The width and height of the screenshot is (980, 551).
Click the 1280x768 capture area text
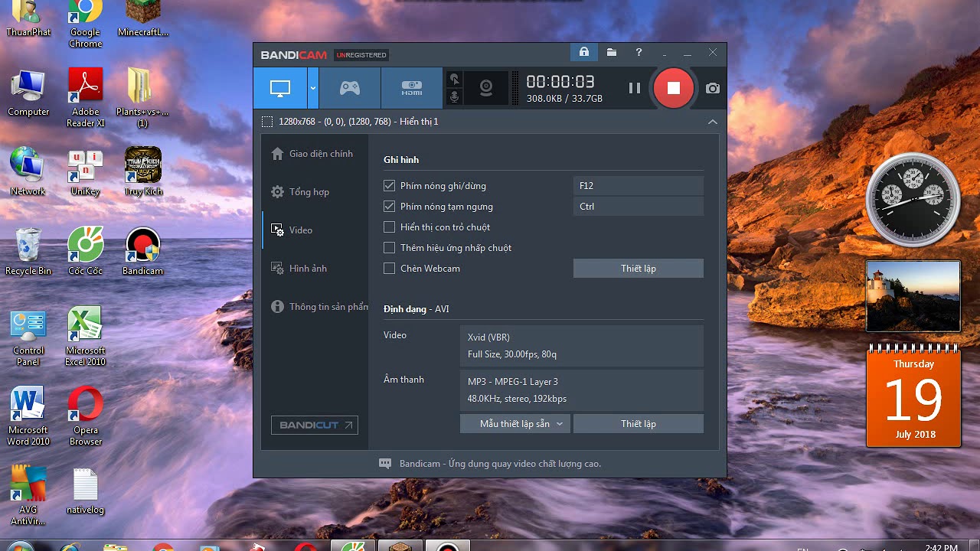[358, 122]
